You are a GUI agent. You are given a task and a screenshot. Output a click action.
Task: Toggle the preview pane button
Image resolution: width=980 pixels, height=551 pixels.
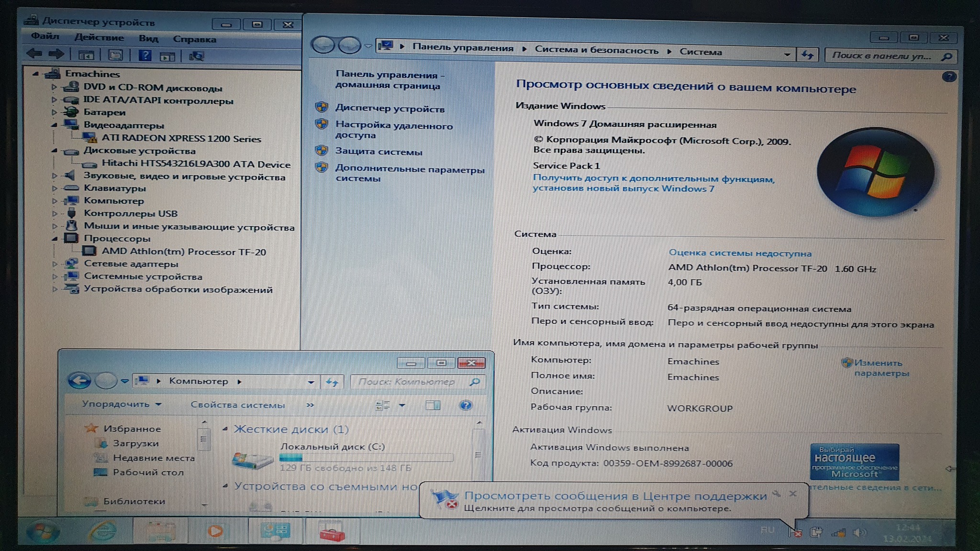click(433, 406)
